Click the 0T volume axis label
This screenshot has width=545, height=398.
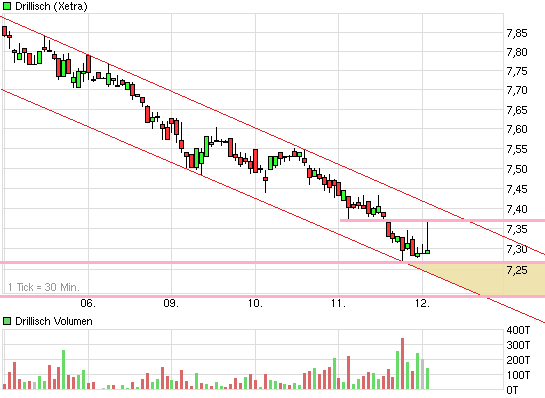(512, 390)
